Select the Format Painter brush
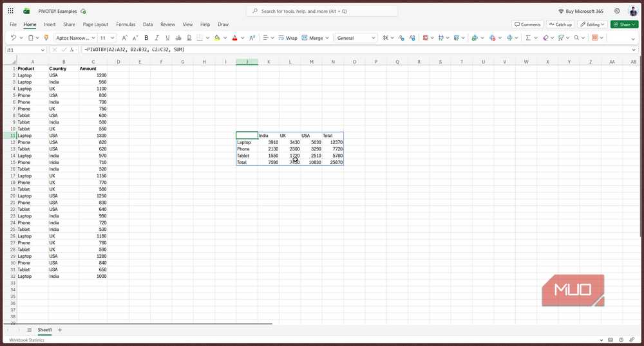This screenshot has width=644, height=346. pyautogui.click(x=46, y=38)
